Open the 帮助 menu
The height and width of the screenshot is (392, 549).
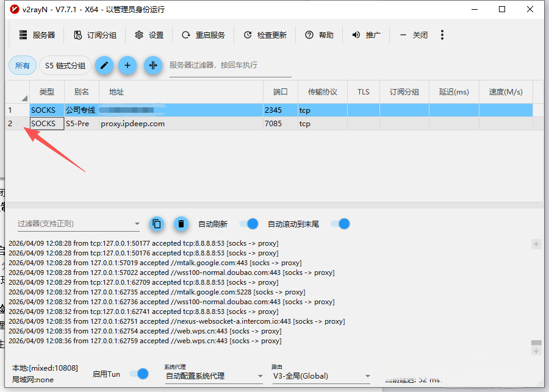(x=319, y=35)
